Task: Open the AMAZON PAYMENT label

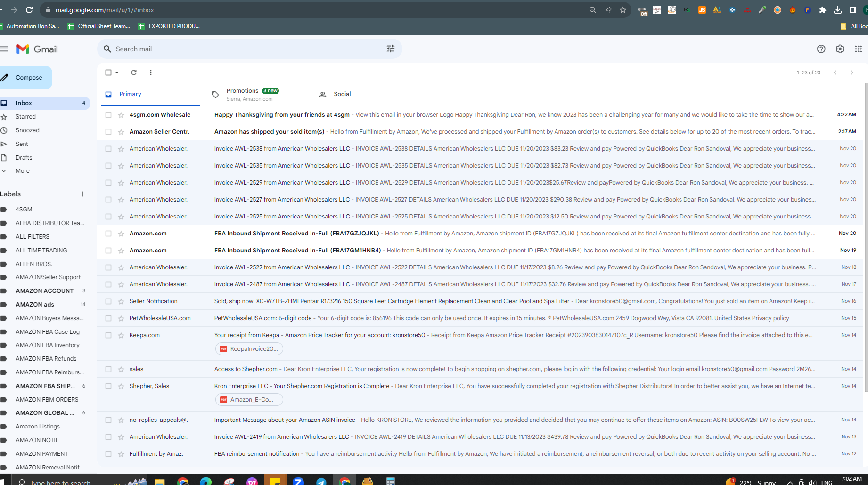Action: point(42,454)
